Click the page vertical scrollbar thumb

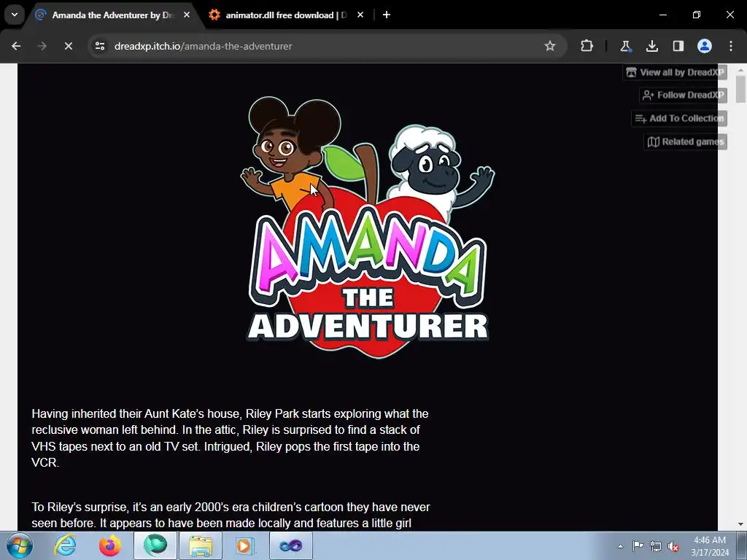pyautogui.click(x=740, y=89)
